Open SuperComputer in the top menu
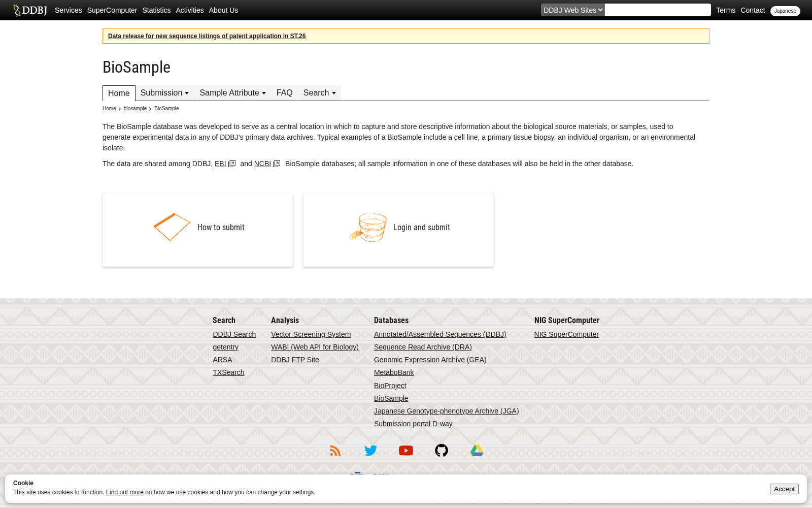 tap(112, 10)
